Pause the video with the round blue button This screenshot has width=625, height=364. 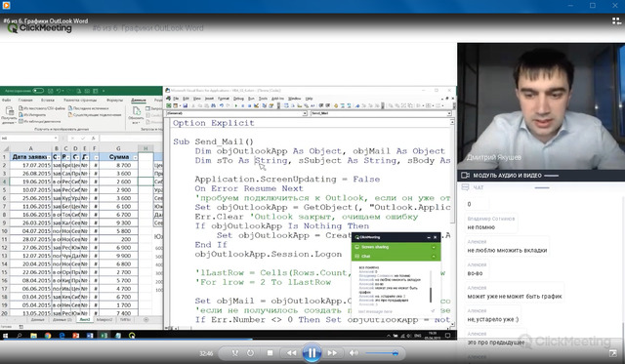point(312,353)
